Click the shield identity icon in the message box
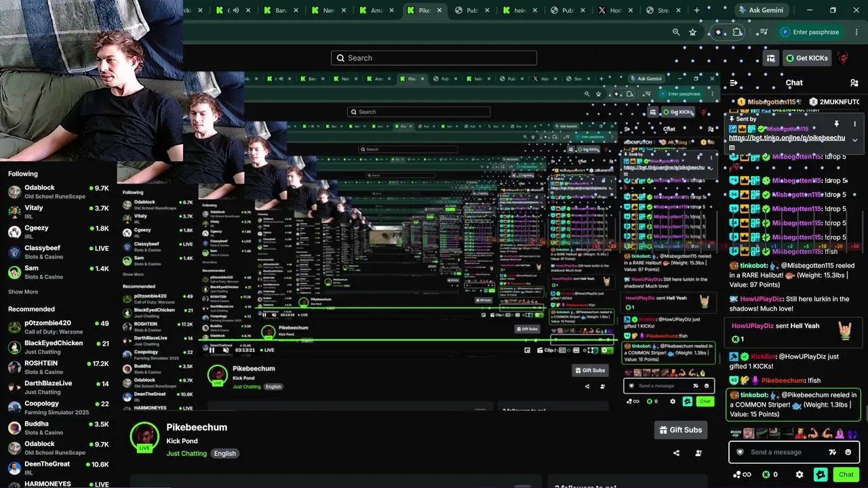The width and height of the screenshot is (868, 488). point(740,452)
